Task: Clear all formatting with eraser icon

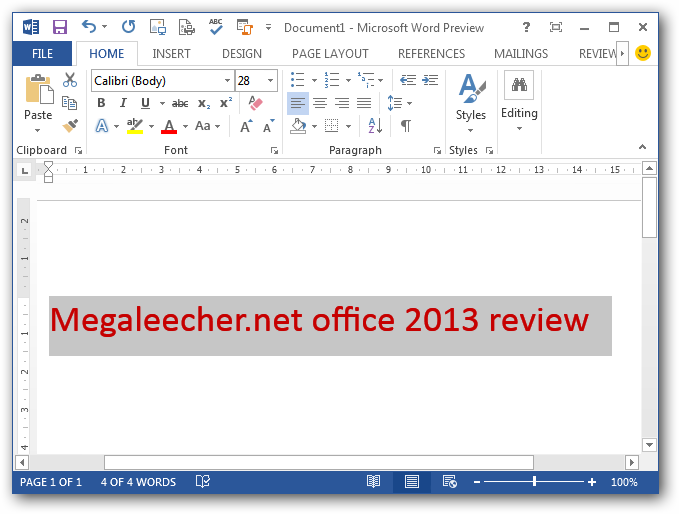Action: pos(255,103)
